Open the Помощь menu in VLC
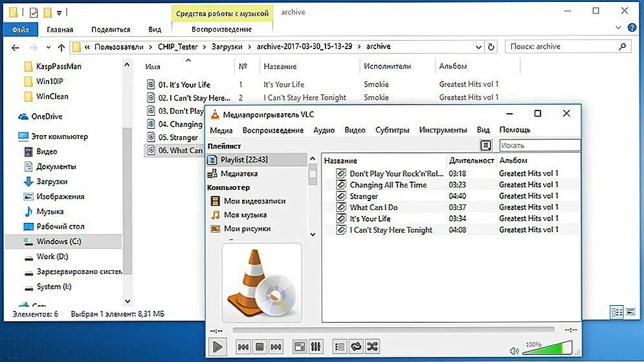This screenshot has width=644, height=362. point(515,130)
